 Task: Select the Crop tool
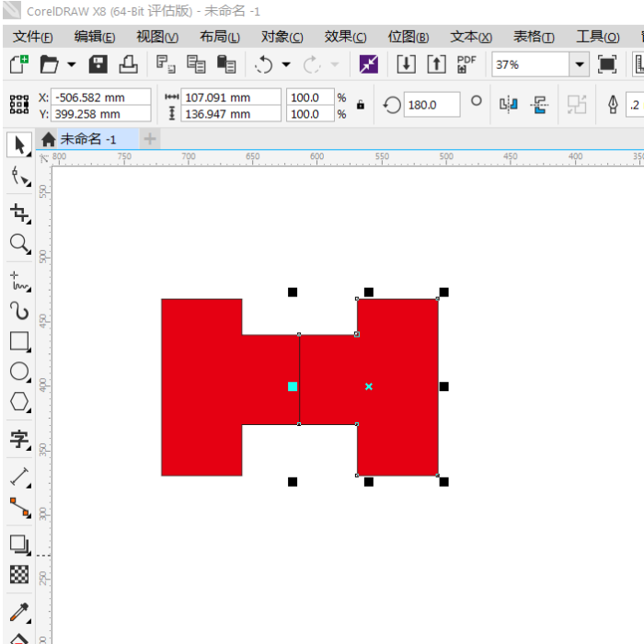[x=20, y=213]
